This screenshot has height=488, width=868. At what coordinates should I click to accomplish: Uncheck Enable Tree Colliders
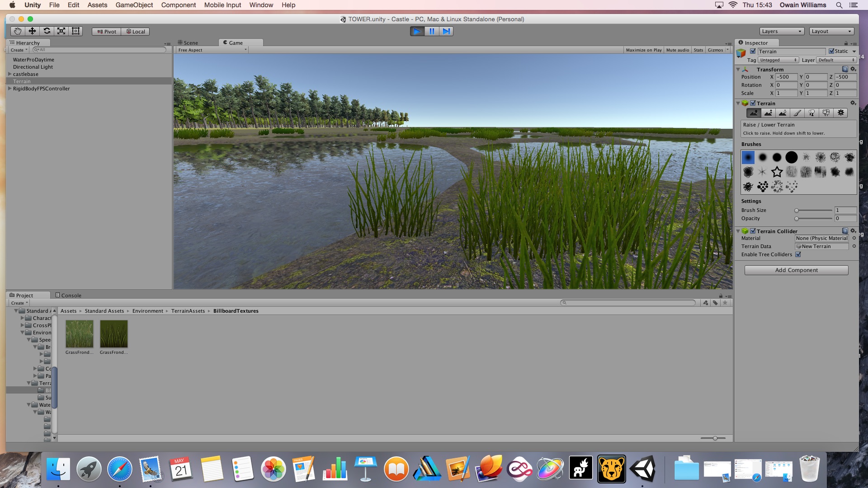click(x=798, y=254)
